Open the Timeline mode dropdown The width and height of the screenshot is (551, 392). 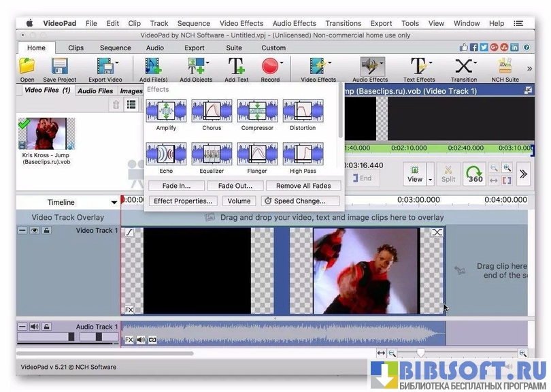[114, 202]
